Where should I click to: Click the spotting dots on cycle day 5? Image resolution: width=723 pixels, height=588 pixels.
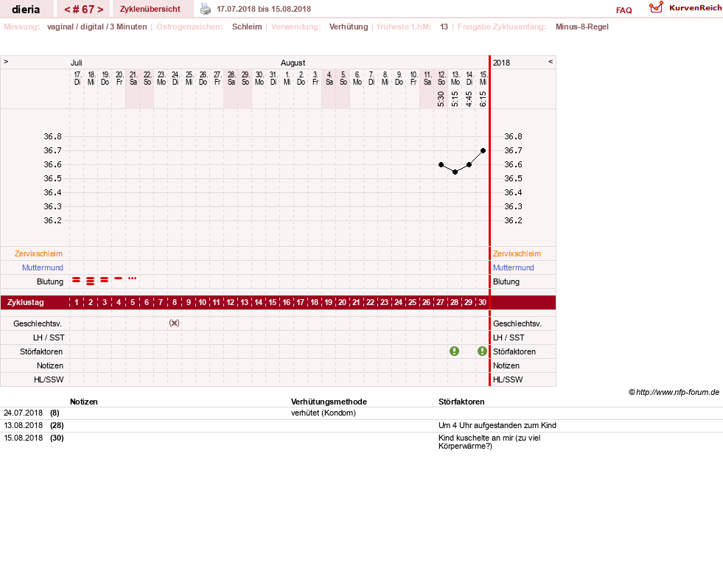[x=133, y=278]
